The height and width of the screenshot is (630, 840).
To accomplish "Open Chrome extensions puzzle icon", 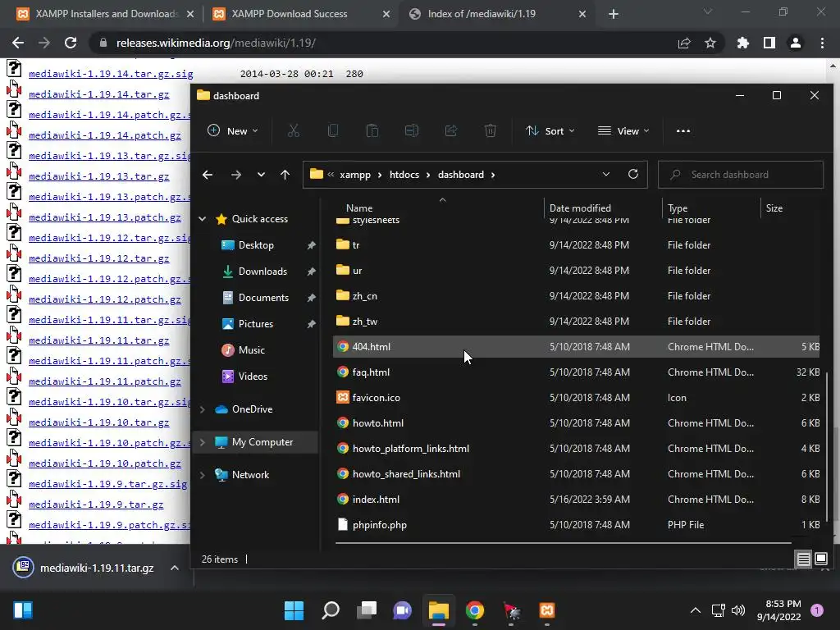I will pyautogui.click(x=742, y=43).
